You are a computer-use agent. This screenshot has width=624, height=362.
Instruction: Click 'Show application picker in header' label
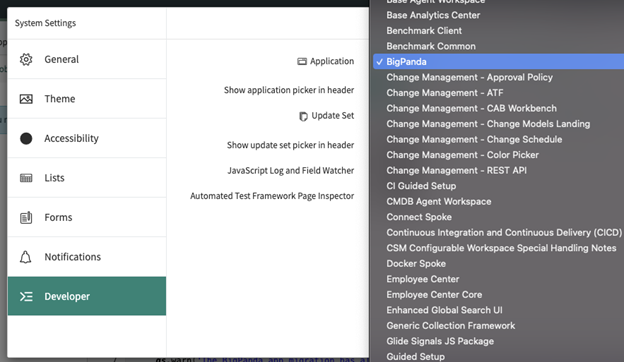click(x=289, y=90)
